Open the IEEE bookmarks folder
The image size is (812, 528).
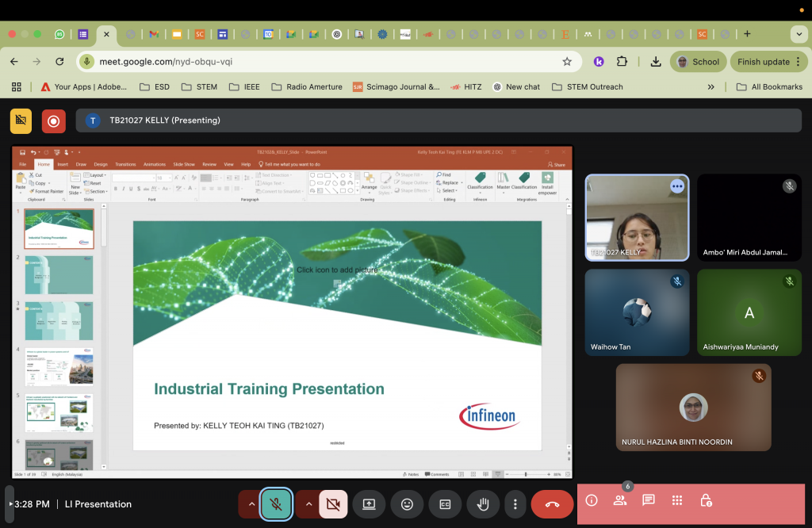[x=244, y=87]
